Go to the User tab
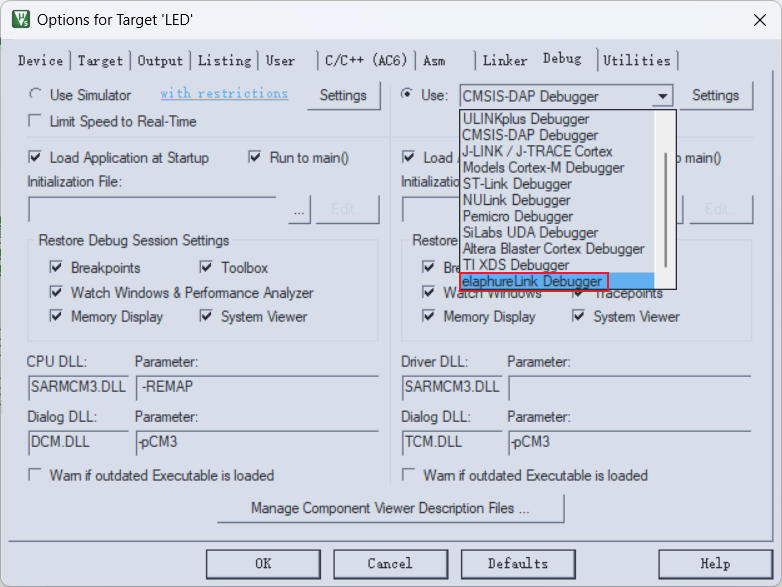Screen dimensions: 782x587 (x=280, y=61)
